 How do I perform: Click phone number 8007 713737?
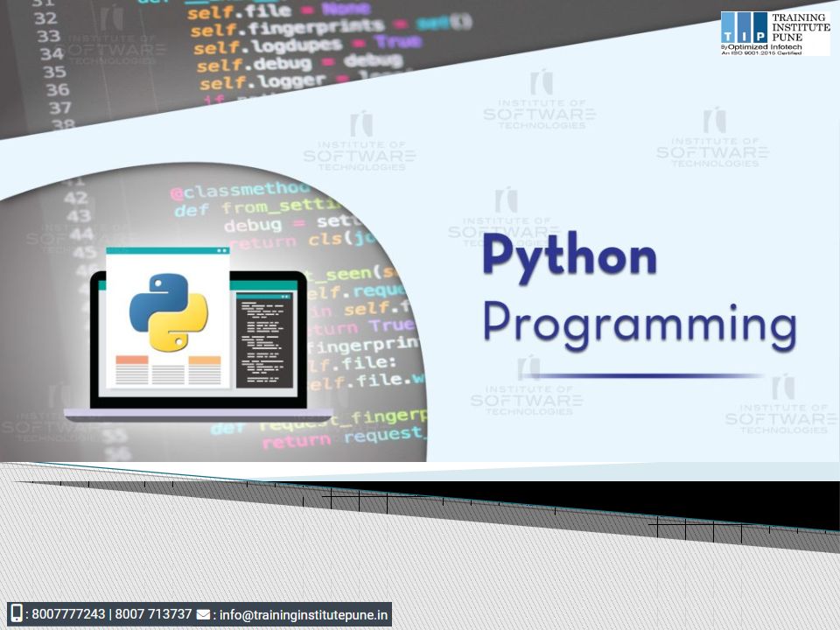tap(153, 614)
